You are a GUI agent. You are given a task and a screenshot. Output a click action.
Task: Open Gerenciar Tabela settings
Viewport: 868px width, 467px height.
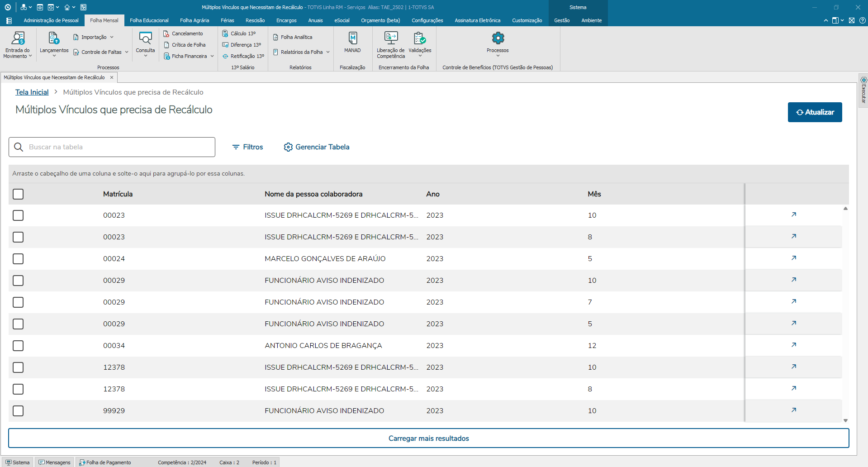[317, 147]
